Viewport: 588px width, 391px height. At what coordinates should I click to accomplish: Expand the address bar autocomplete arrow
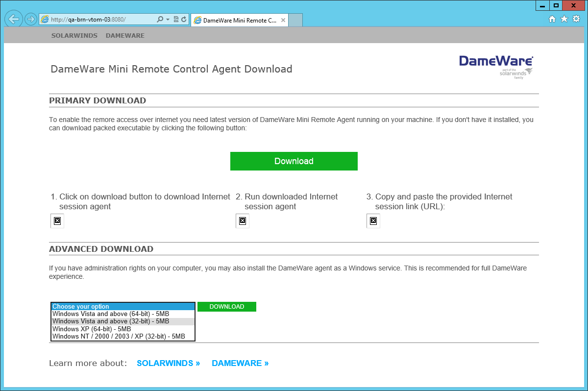pyautogui.click(x=168, y=20)
